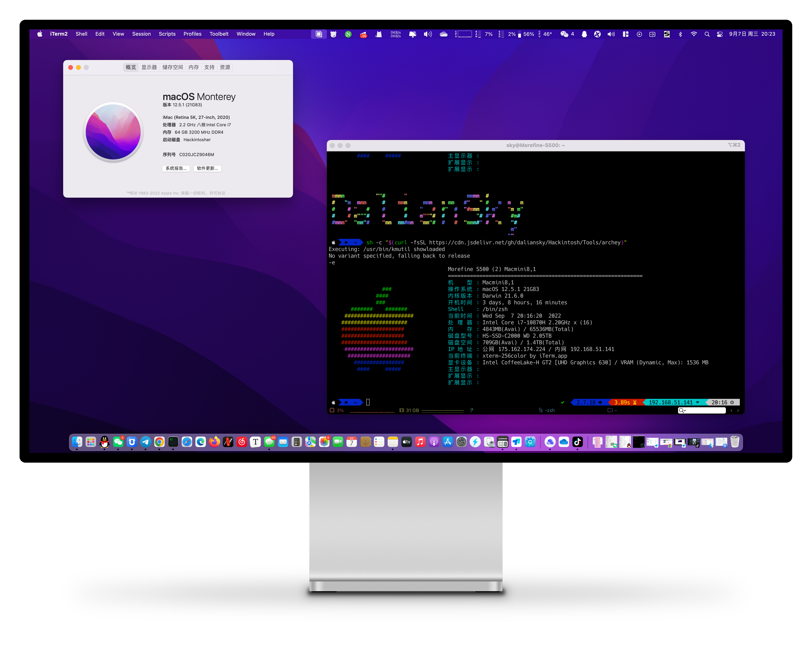Image resolution: width=812 pixels, height=651 pixels.
Task: Open iTerm terminal icon in Dock
Action: (x=173, y=442)
